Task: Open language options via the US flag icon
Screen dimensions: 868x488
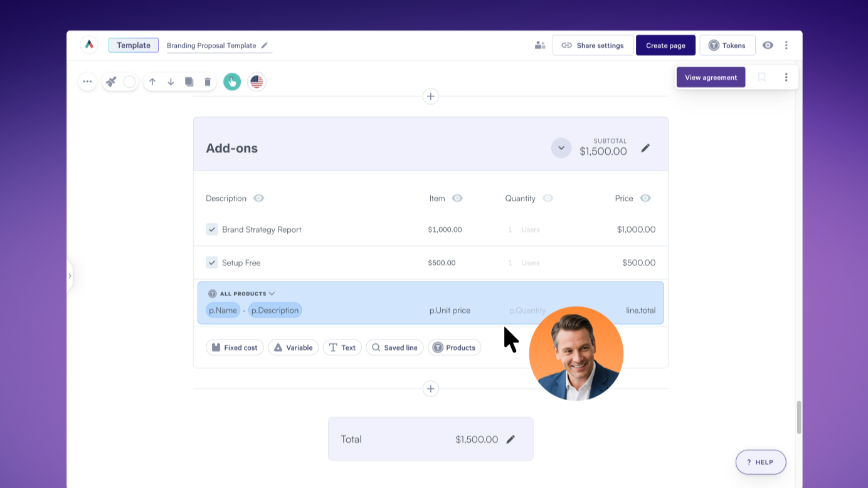Action: 257,81
